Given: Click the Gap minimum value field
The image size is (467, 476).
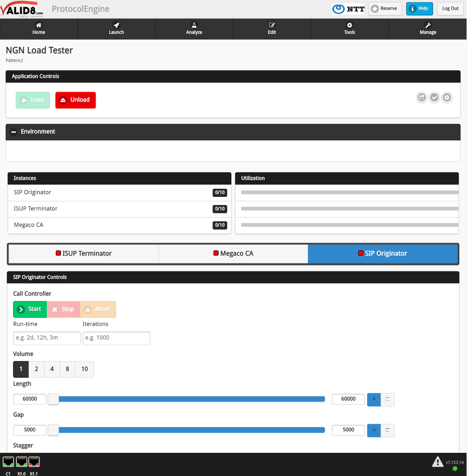Looking at the screenshot, I should (x=30, y=430).
